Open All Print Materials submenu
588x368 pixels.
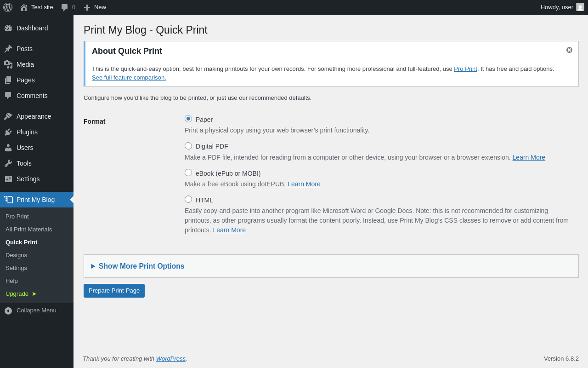(28, 229)
